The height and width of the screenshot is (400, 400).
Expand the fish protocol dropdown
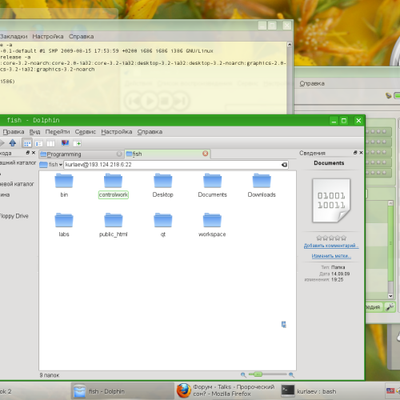click(55, 165)
